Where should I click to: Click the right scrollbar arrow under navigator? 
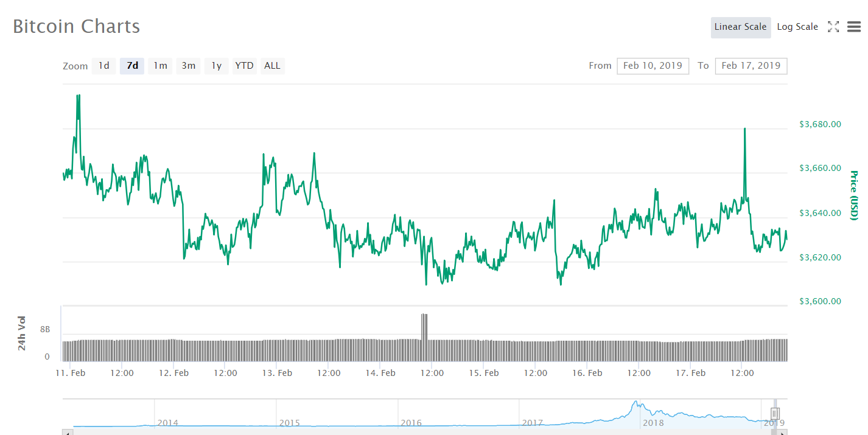click(x=782, y=432)
